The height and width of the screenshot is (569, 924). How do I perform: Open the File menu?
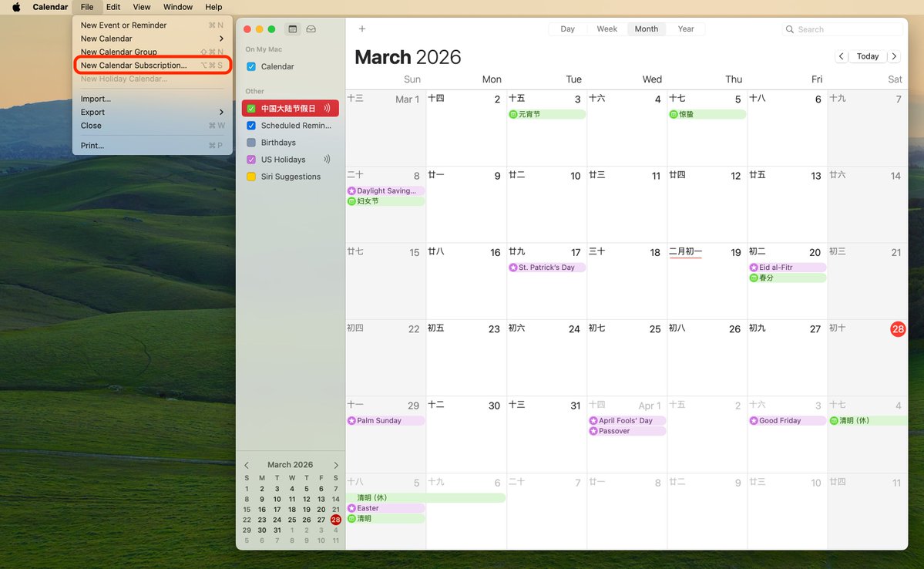(86, 7)
